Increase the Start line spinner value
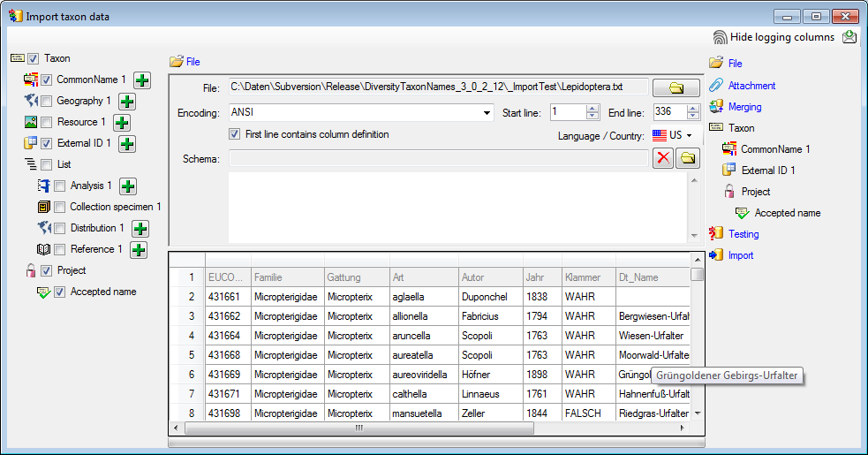868x455 pixels. [x=593, y=109]
